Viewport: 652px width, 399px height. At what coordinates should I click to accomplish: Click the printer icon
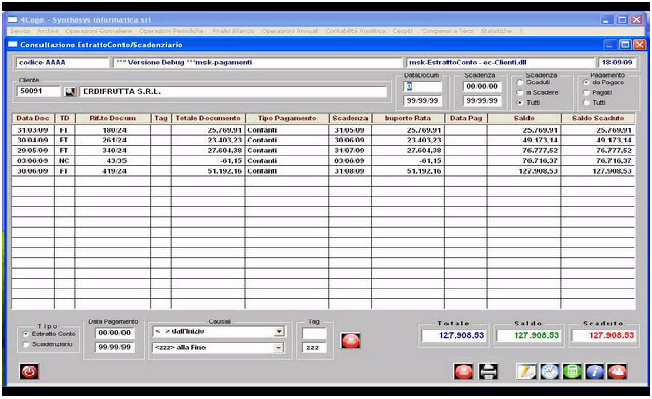click(488, 371)
